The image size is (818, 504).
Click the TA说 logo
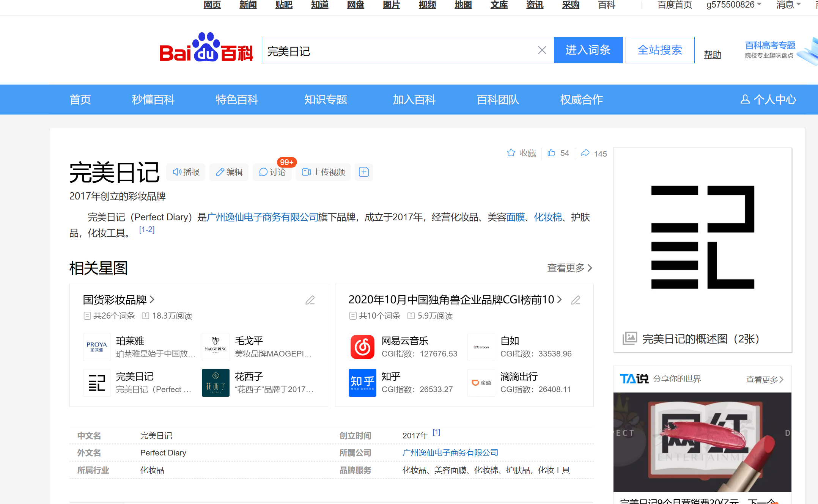coord(634,379)
